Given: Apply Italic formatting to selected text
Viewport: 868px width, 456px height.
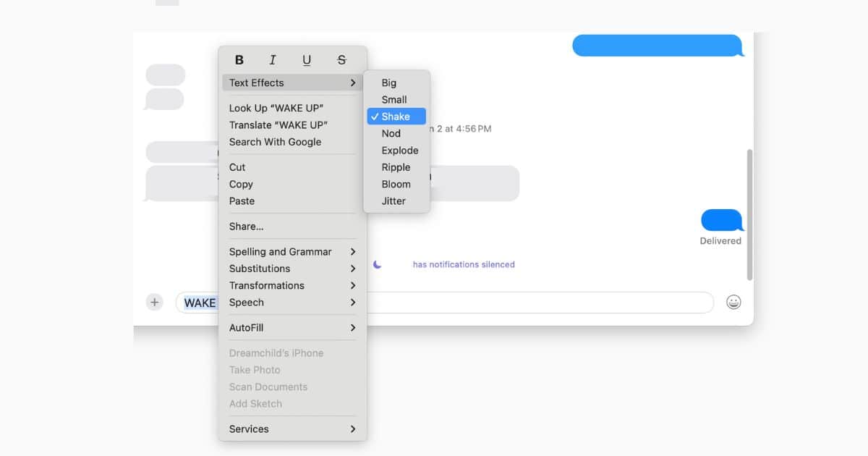Looking at the screenshot, I should tap(273, 60).
